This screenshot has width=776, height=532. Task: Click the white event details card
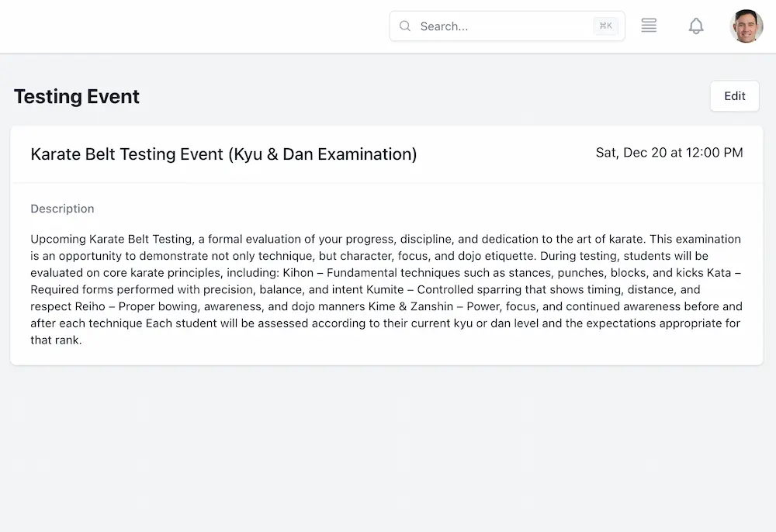tap(386, 244)
